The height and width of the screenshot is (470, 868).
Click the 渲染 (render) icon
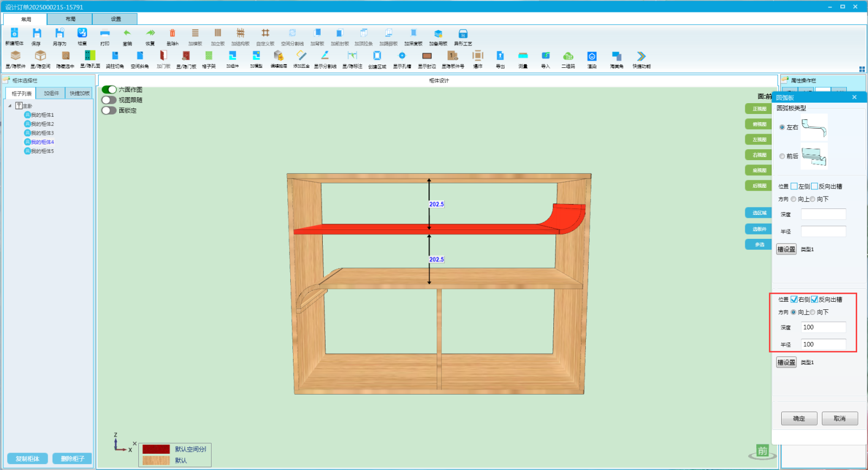(x=592, y=56)
